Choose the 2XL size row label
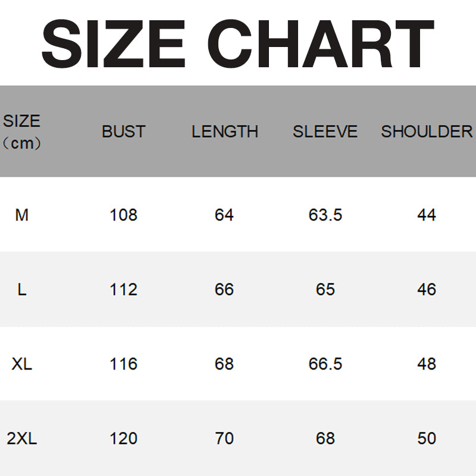The height and width of the screenshot is (476, 476). 22,439
